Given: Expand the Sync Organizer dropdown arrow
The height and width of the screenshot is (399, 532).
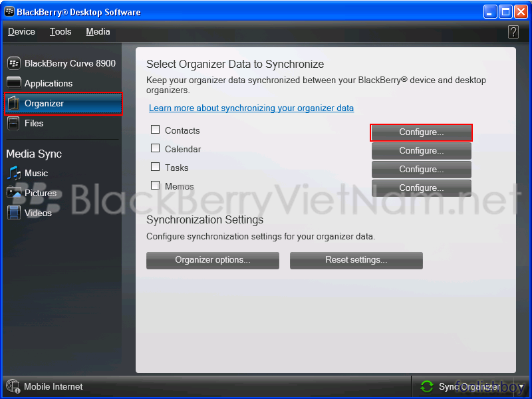Looking at the screenshot, I should pyautogui.click(x=521, y=386).
